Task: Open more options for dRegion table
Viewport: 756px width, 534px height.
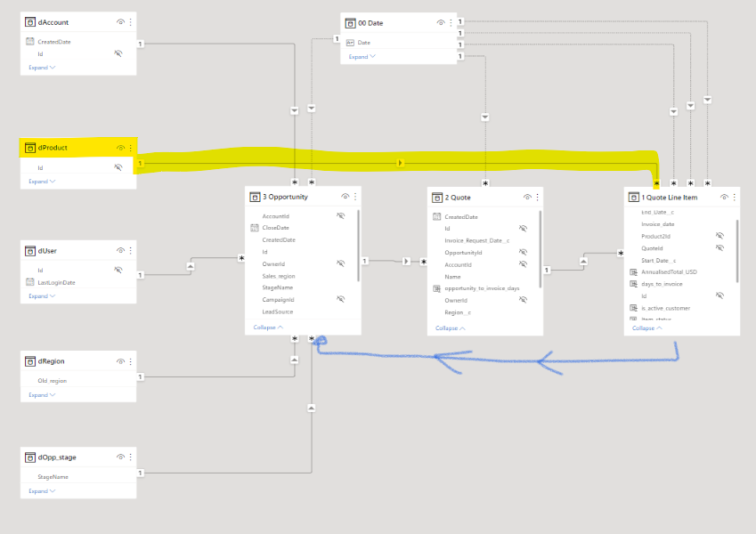Action: click(x=131, y=361)
